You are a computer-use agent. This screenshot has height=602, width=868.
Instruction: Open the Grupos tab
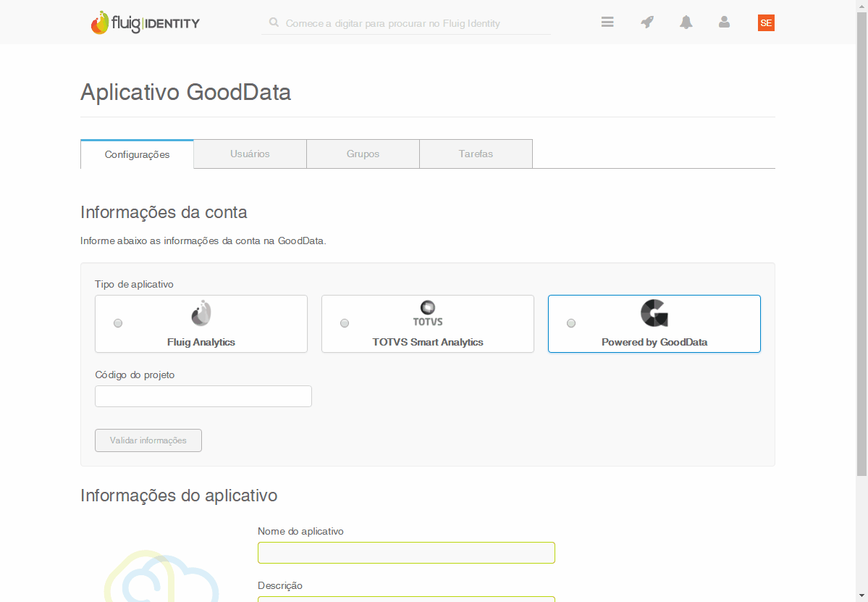coord(363,154)
